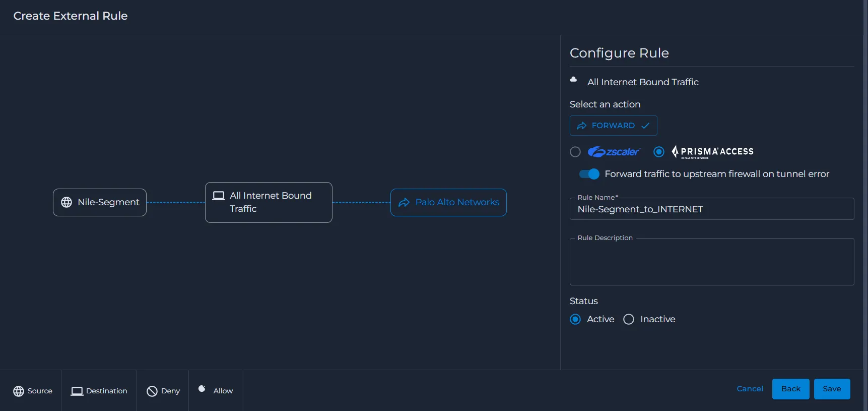Select the Prisma Access radio button
868x411 pixels.
(659, 152)
